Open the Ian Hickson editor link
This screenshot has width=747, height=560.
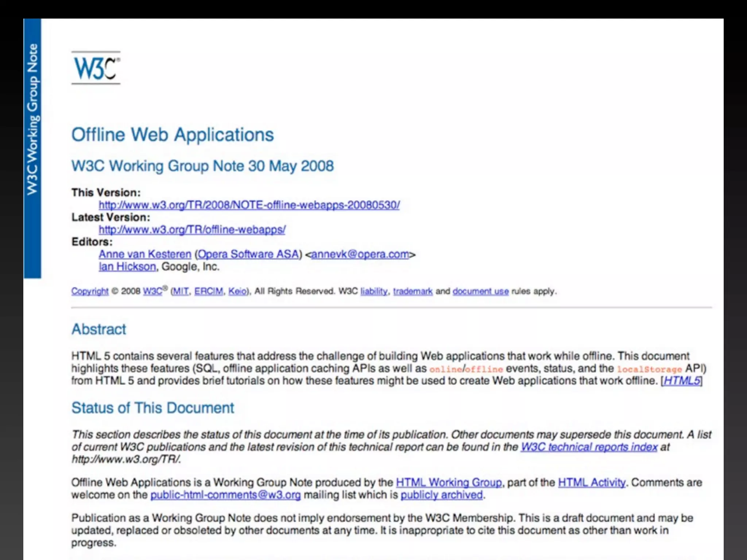[x=127, y=267]
